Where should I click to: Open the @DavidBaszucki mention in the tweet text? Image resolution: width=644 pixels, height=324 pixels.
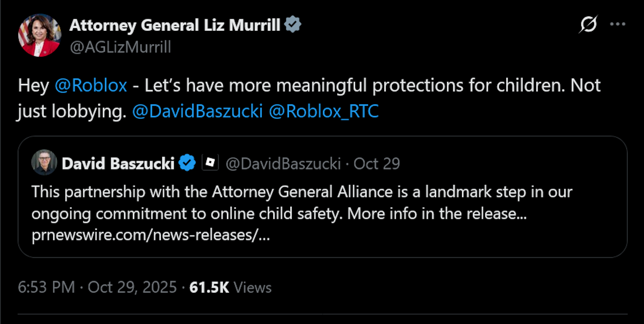coord(198,111)
